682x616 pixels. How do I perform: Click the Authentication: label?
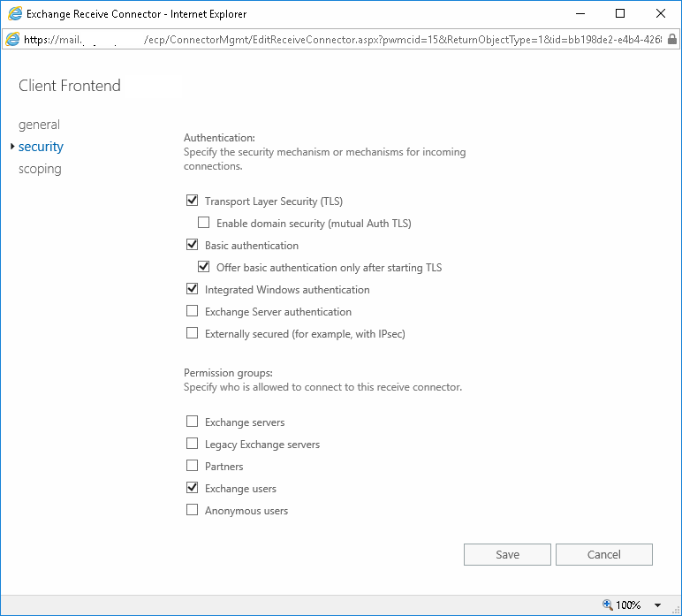click(x=219, y=138)
